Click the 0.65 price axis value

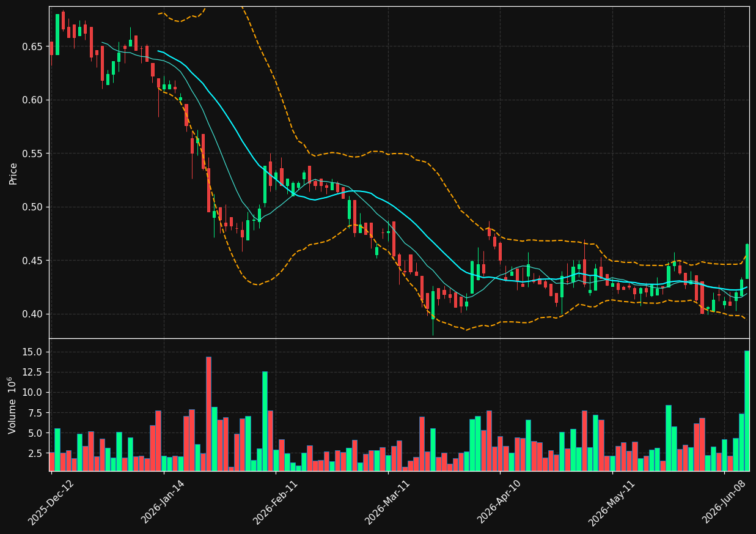coord(32,46)
